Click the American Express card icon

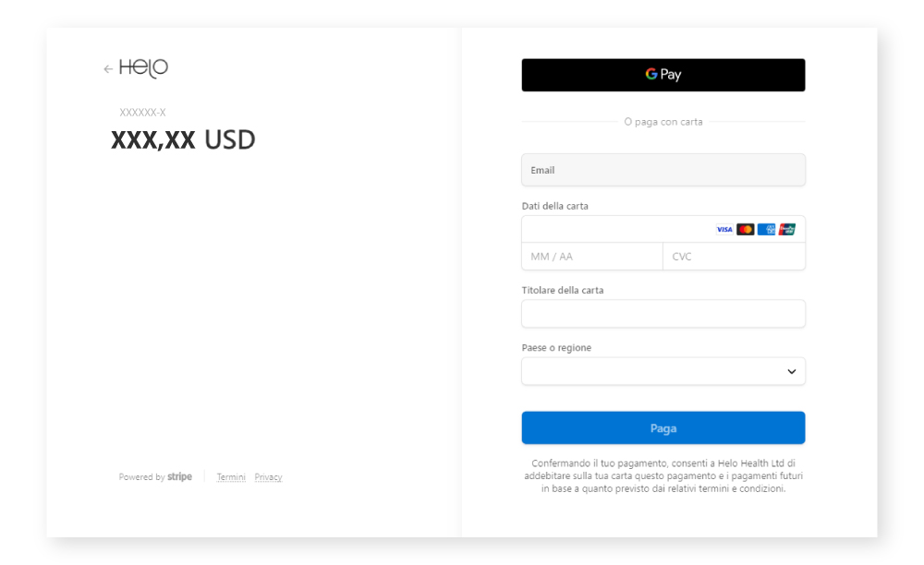tap(766, 230)
